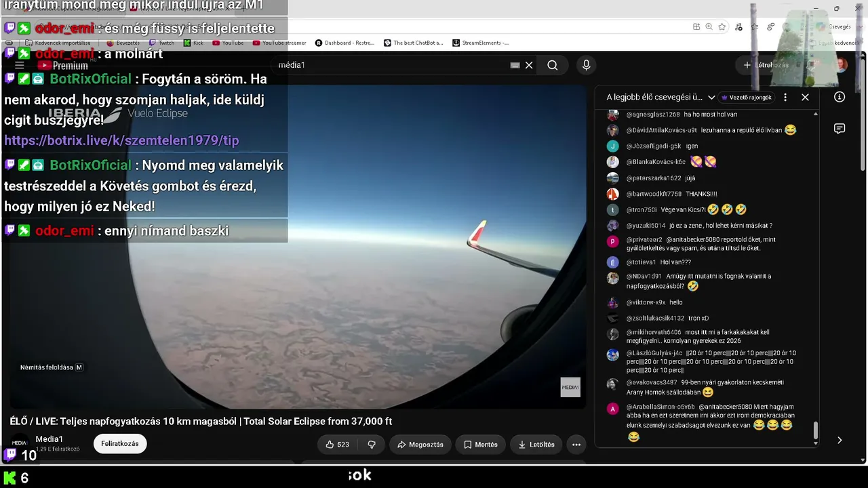The image size is (868, 488).
Task: Clear the média1 search text
Action: 529,65
